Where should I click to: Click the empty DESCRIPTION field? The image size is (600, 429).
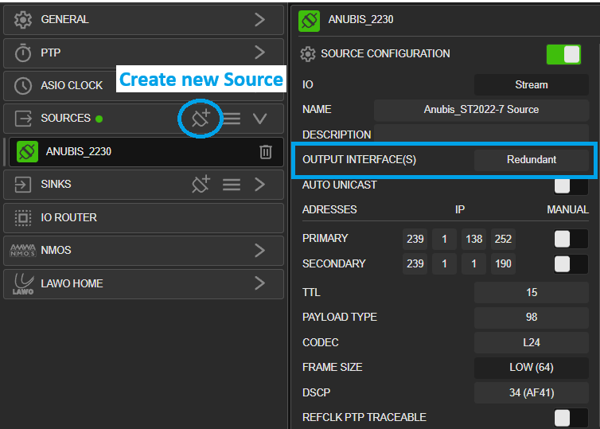pos(481,132)
